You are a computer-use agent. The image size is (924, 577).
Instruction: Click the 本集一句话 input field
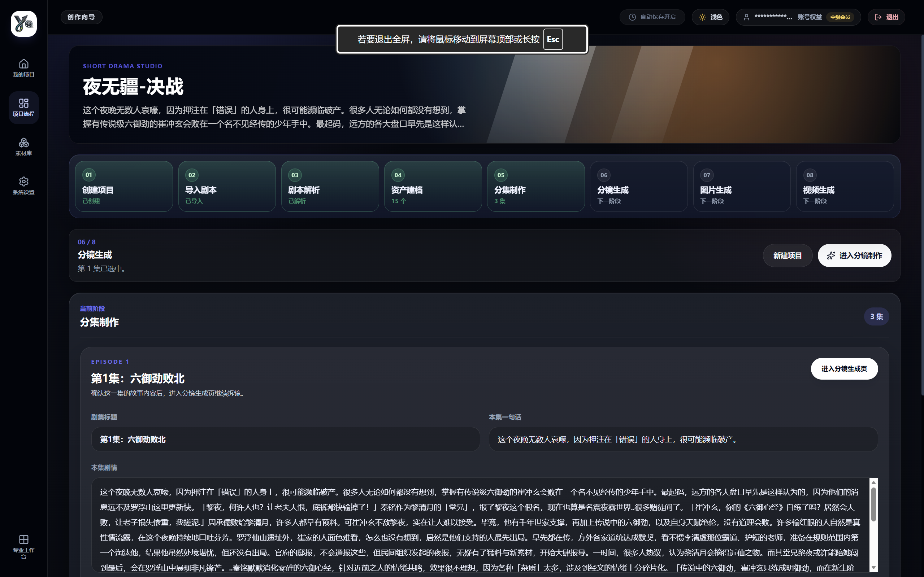pyautogui.click(x=683, y=439)
